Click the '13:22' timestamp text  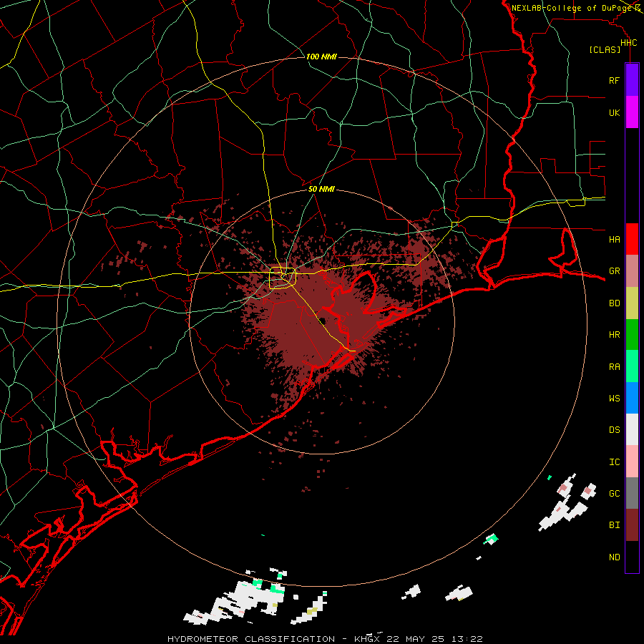pyautogui.click(x=467, y=639)
